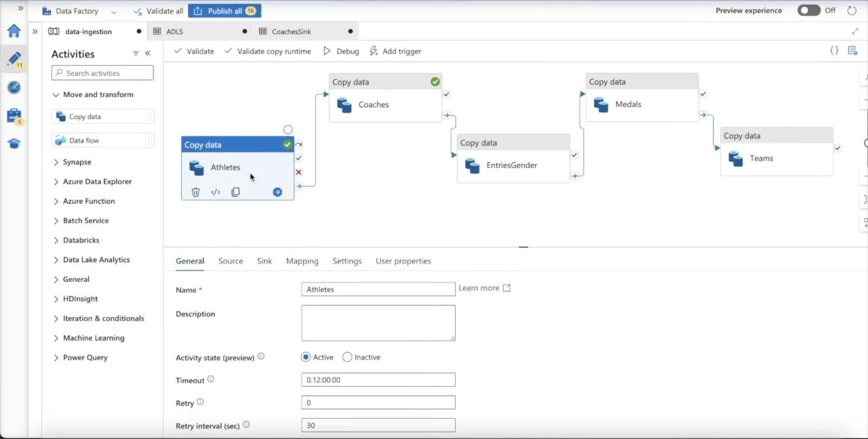Click info icon next to Retry interval
The width and height of the screenshot is (868, 439).
coord(246,425)
